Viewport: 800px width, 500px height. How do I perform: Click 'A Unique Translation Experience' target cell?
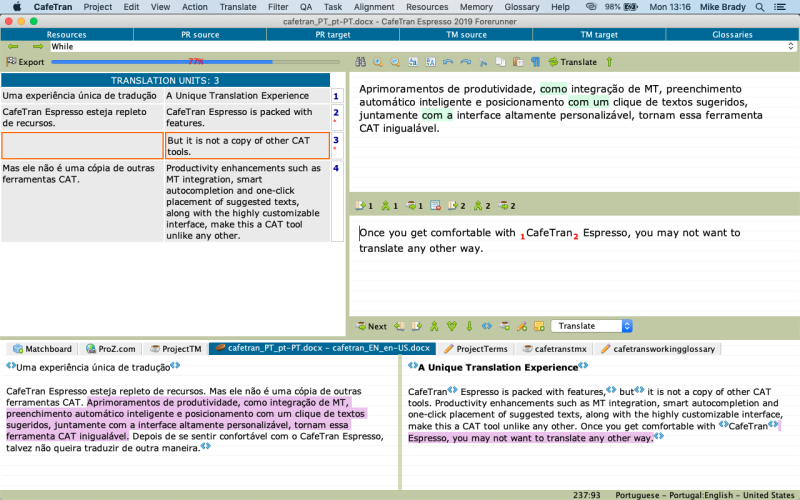tap(247, 96)
